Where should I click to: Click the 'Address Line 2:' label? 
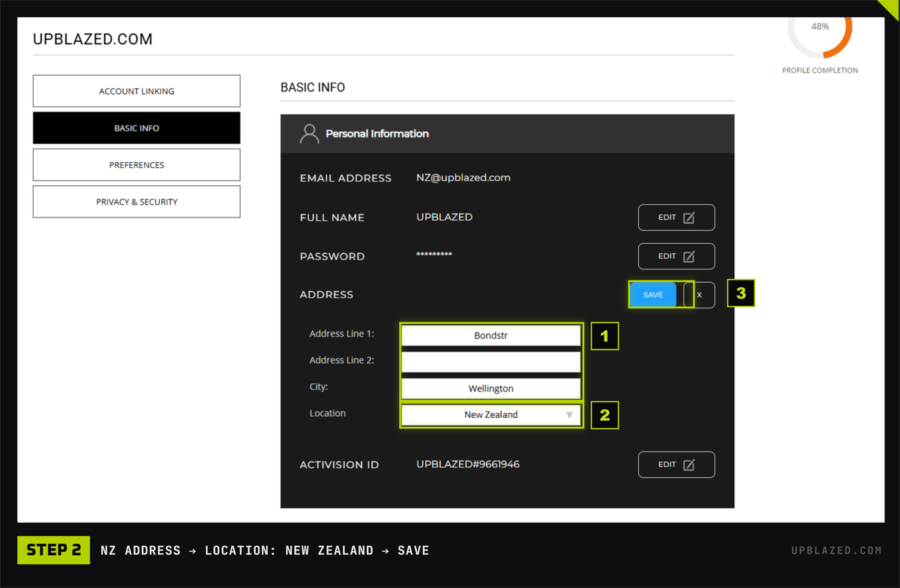[x=342, y=360]
